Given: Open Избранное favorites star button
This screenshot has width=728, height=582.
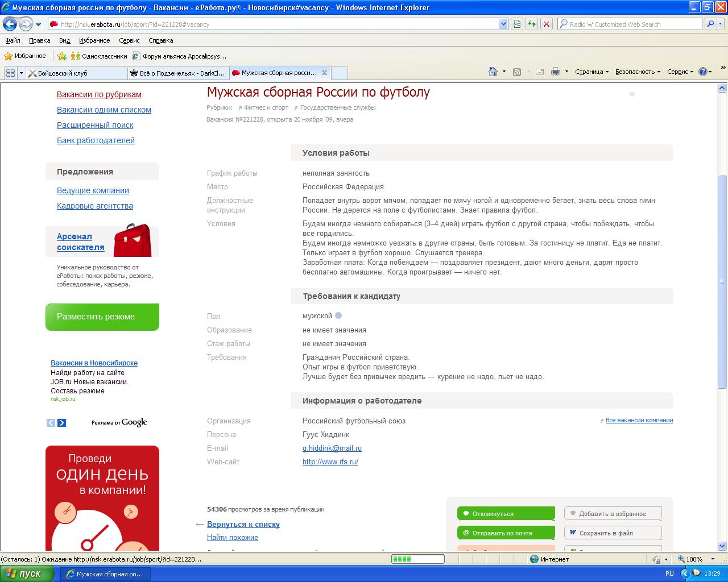Looking at the screenshot, I should (x=25, y=56).
